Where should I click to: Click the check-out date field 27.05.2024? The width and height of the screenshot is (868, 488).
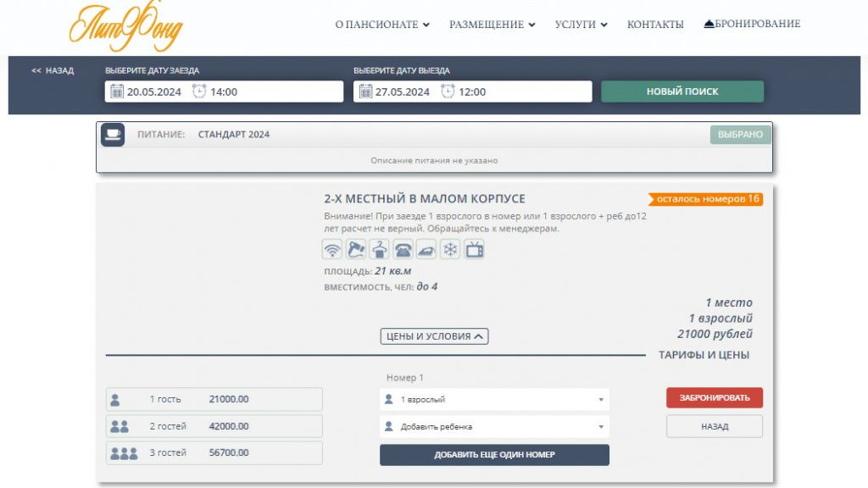click(403, 91)
